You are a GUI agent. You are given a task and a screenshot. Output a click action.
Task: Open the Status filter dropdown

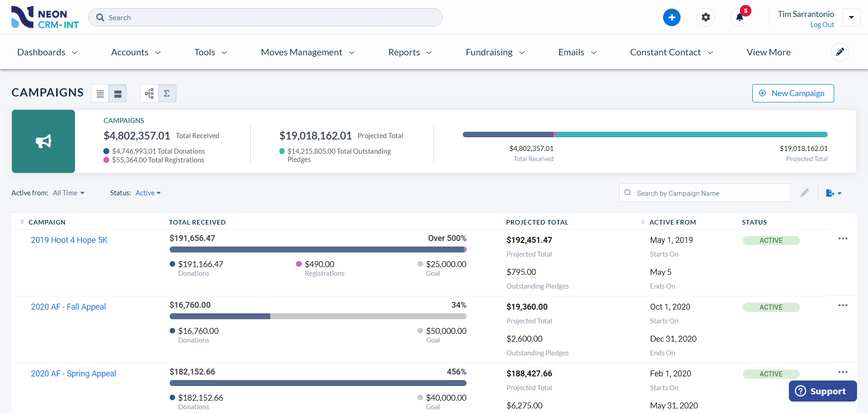tap(147, 193)
